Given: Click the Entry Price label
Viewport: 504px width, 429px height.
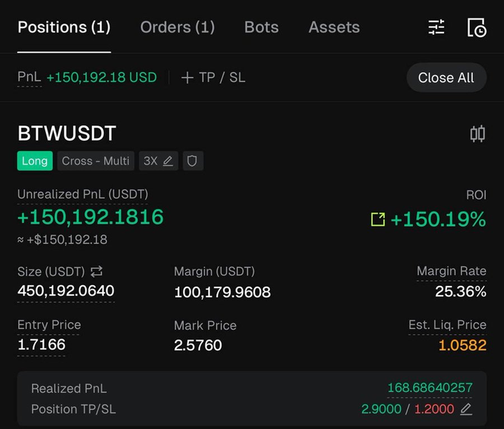Looking at the screenshot, I should click(49, 325).
